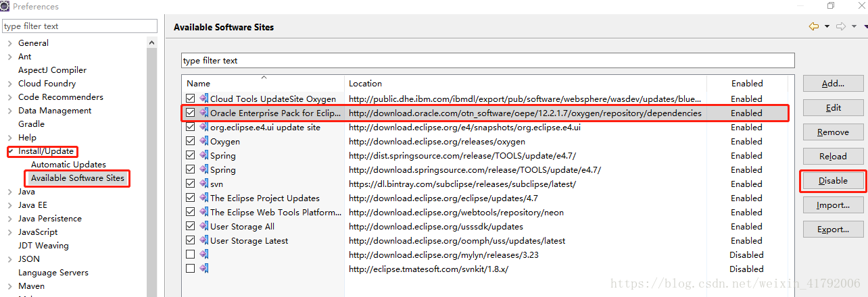Image resolution: width=868 pixels, height=297 pixels.
Task: Click the Eclipse Web Tools Platform icon
Action: point(203,212)
